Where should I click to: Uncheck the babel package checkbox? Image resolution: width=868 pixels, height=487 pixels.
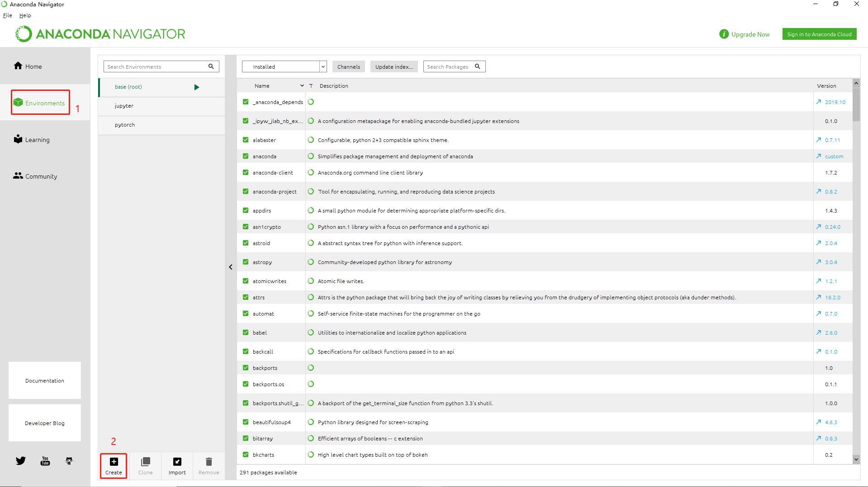[x=246, y=332]
